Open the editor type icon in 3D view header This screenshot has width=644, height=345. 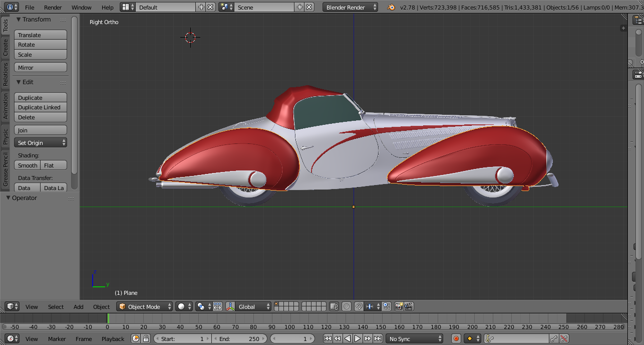click(x=11, y=306)
